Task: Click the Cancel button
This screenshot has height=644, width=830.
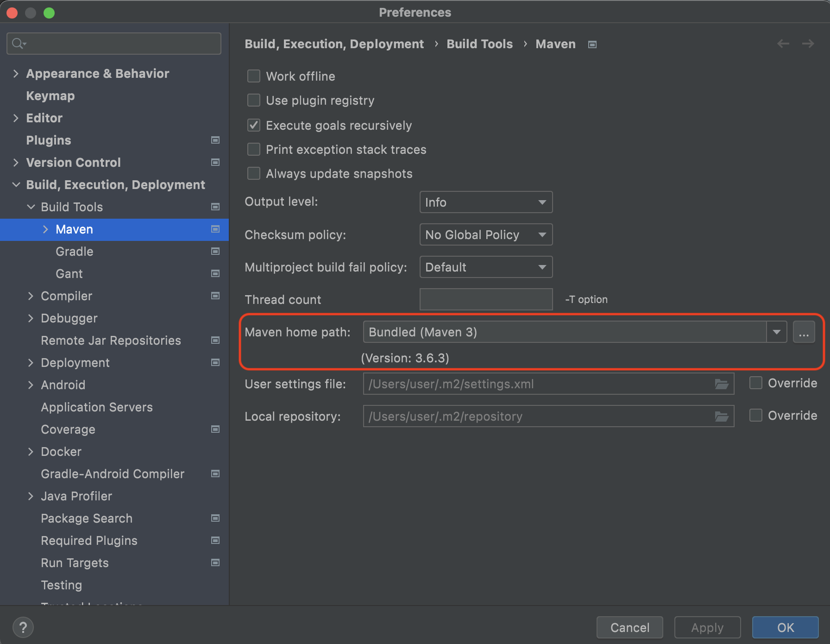Action: [630, 627]
